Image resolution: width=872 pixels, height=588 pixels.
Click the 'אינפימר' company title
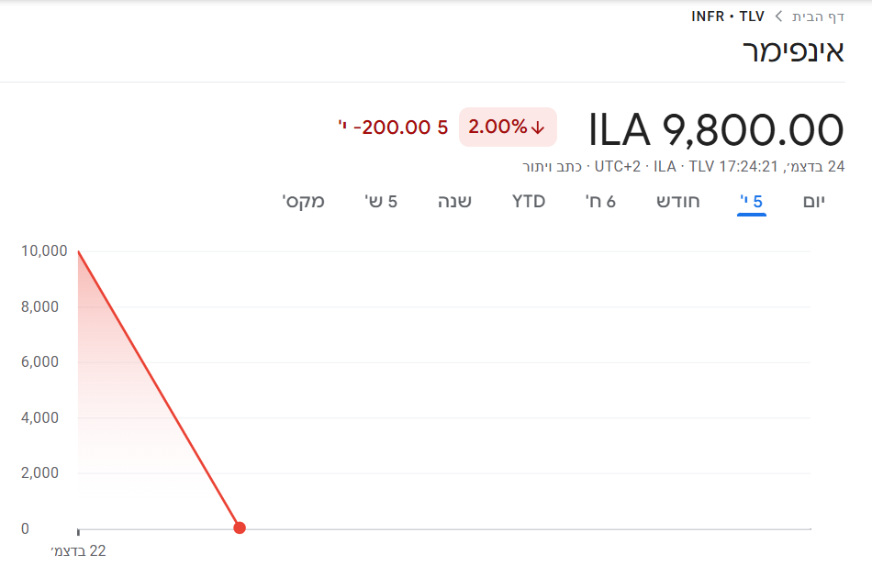tap(792, 50)
